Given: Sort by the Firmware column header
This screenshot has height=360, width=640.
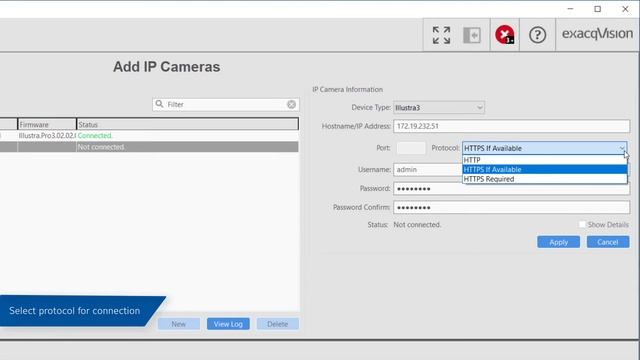Looking at the screenshot, I should 47,124.
